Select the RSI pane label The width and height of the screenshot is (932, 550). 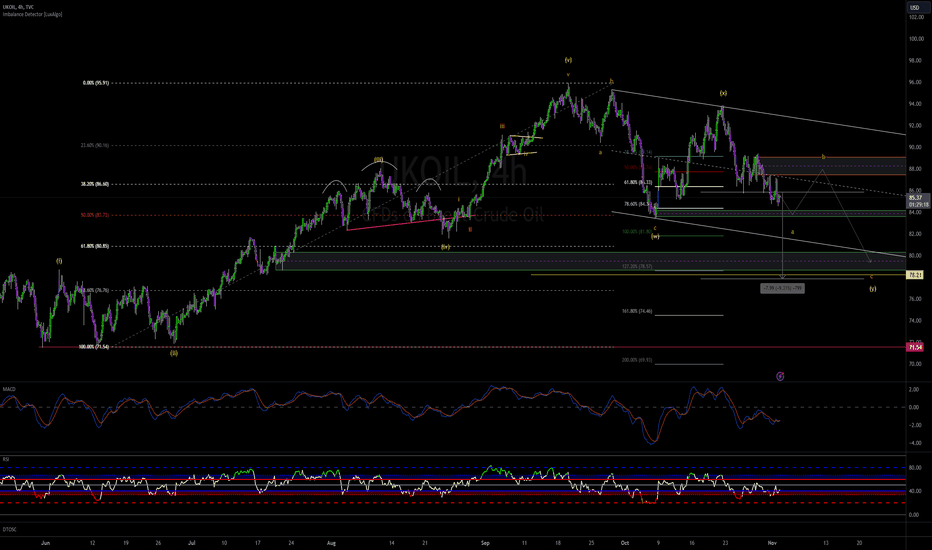click(x=5, y=459)
